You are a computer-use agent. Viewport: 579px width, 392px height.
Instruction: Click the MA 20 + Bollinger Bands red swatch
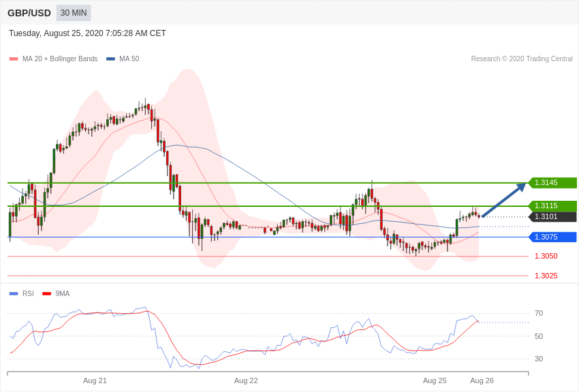click(x=14, y=59)
